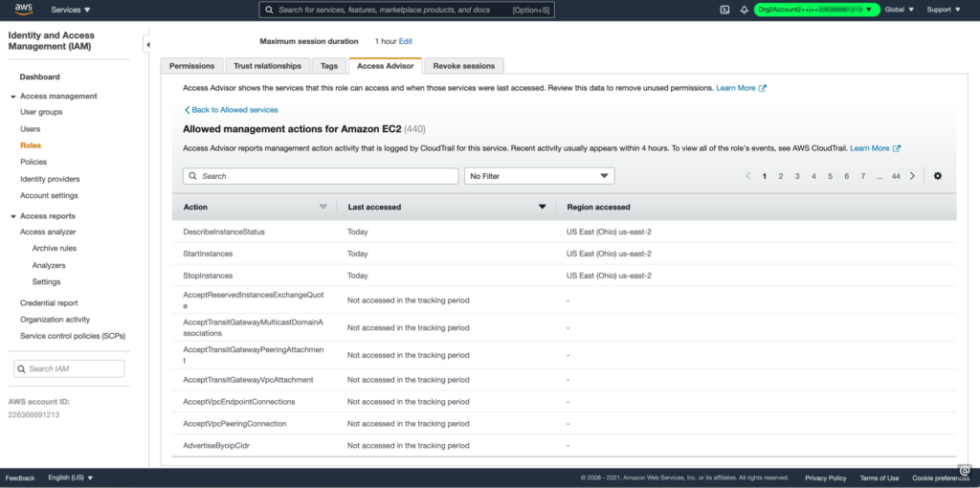
Task: Switch to the Trust relationships tab
Action: [x=268, y=66]
